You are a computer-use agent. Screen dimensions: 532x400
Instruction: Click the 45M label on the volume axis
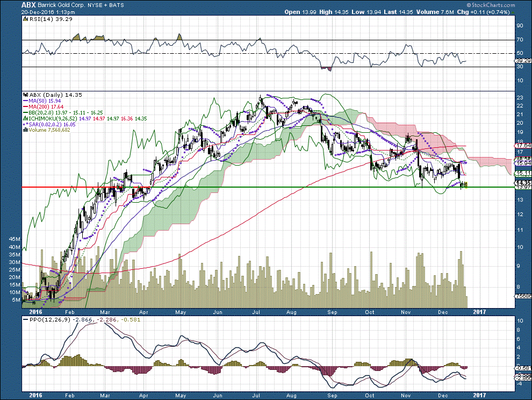pyautogui.click(x=15, y=239)
